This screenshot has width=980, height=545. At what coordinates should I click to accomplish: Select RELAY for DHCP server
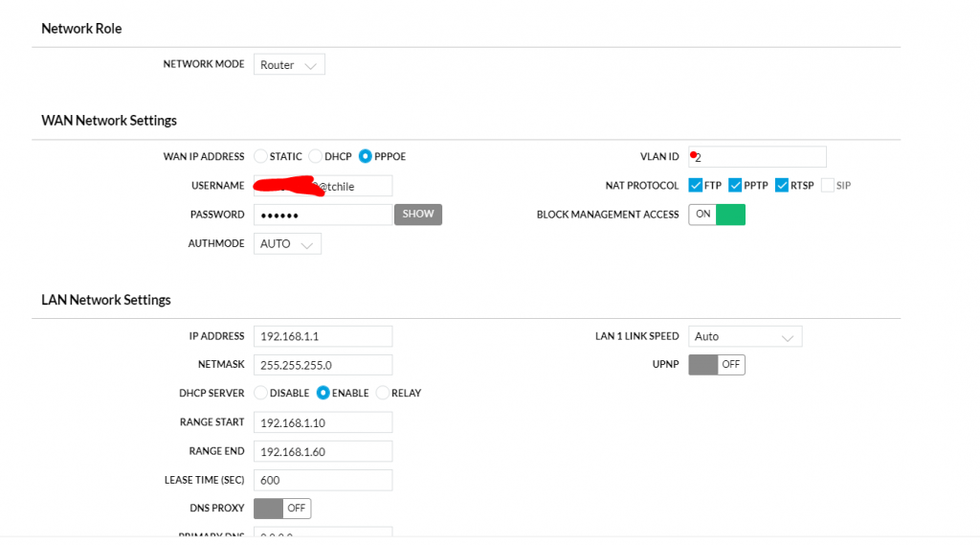pyautogui.click(x=383, y=393)
